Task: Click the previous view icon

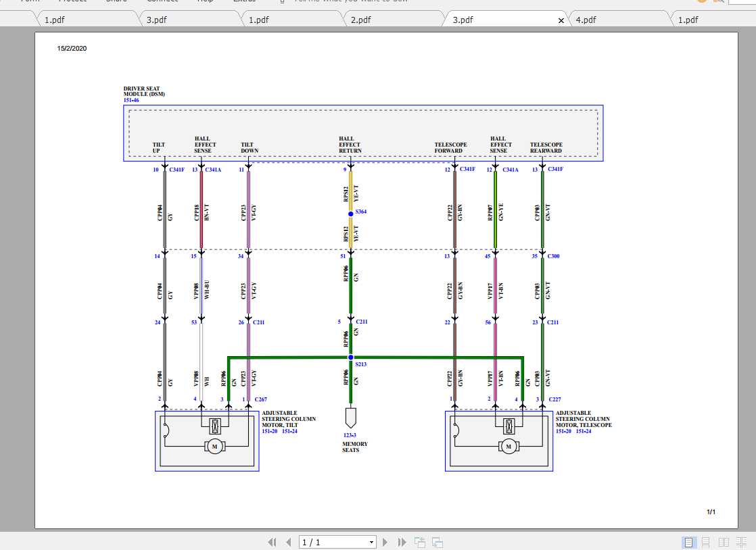Action: [x=419, y=542]
